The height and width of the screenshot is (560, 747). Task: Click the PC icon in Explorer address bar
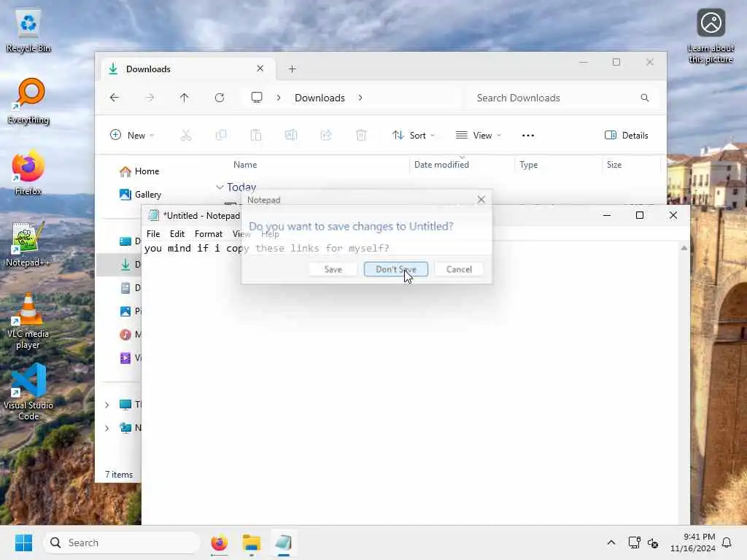(x=257, y=98)
